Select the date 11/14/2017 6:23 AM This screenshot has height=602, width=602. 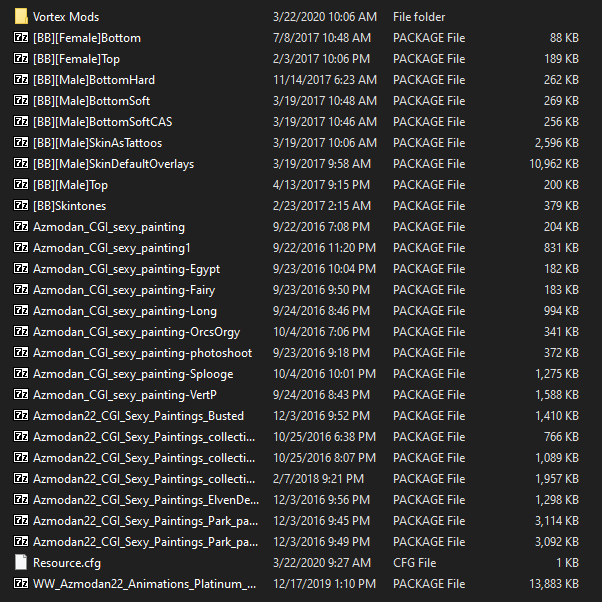[325, 80]
